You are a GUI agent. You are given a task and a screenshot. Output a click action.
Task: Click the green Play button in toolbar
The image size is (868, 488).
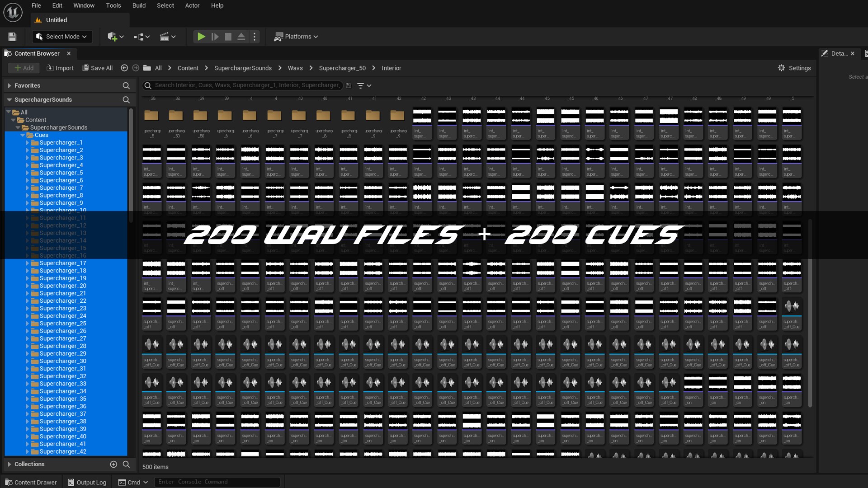(x=201, y=37)
